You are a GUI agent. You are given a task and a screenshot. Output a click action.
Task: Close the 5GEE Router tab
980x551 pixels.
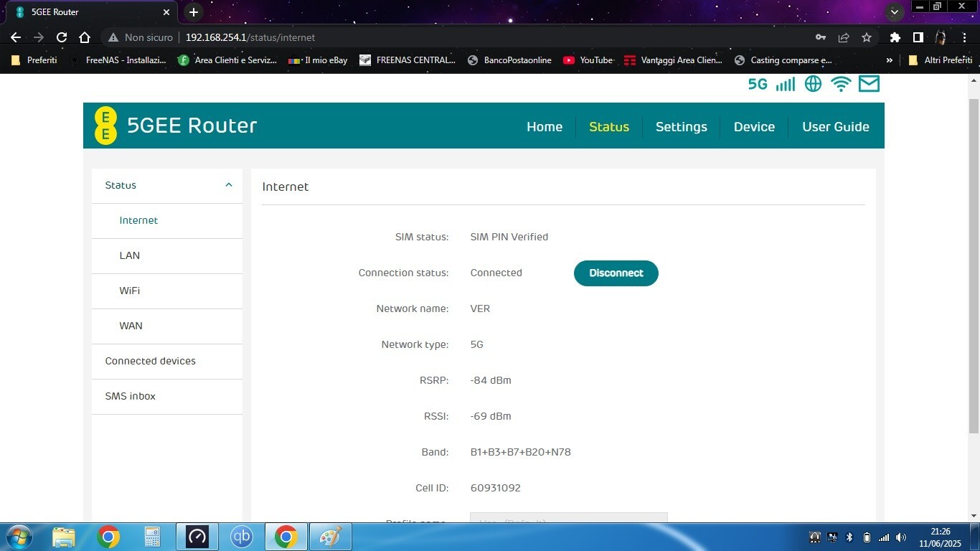[x=166, y=12]
